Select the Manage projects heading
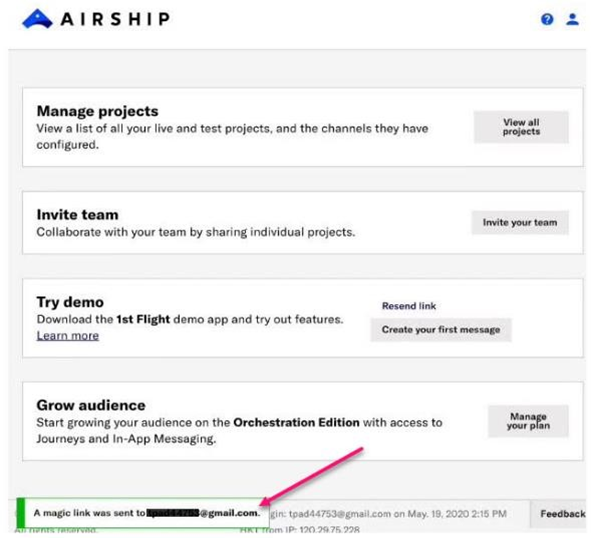This screenshot has width=591, height=538. pyautogui.click(x=98, y=111)
